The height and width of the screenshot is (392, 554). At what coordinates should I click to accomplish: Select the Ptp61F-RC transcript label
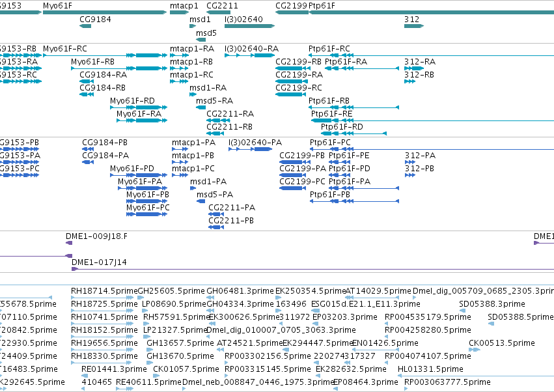(x=329, y=48)
